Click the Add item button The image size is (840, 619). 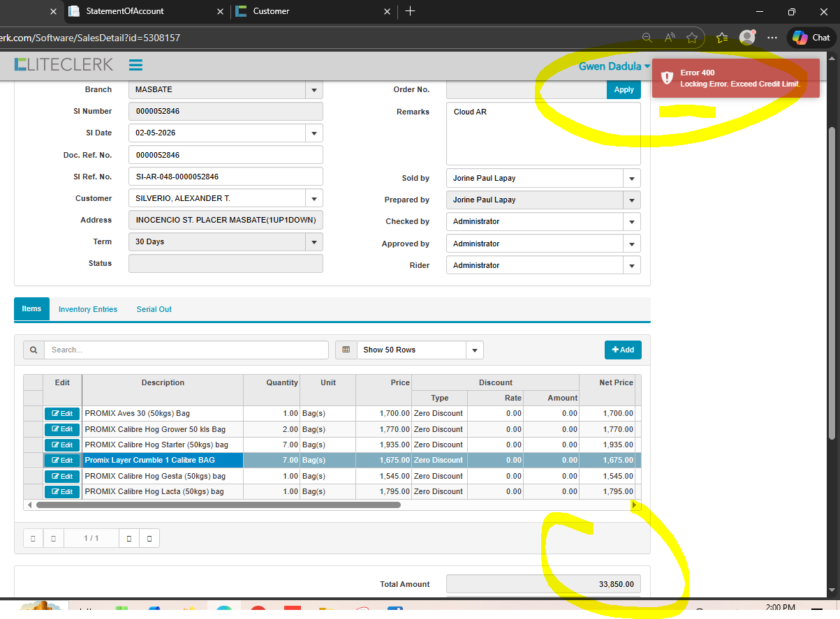click(622, 350)
